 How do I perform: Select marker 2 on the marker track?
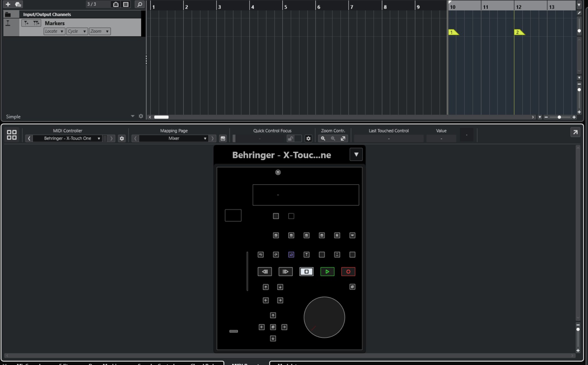coord(520,32)
